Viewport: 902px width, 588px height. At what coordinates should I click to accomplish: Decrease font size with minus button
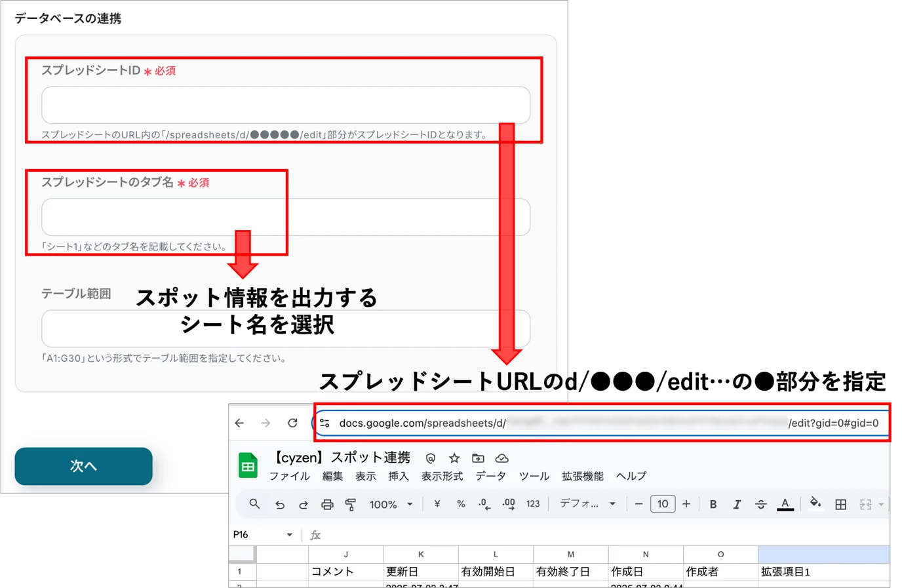[638, 504]
